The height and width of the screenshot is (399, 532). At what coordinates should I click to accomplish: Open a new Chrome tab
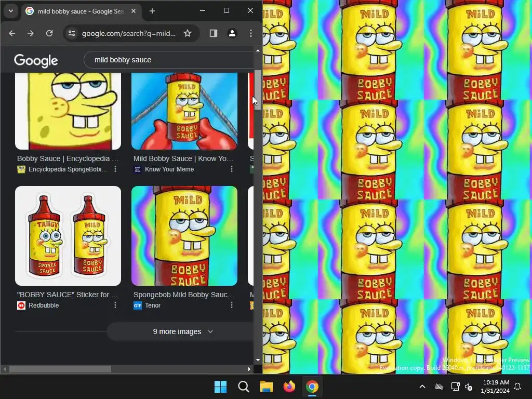coord(152,11)
